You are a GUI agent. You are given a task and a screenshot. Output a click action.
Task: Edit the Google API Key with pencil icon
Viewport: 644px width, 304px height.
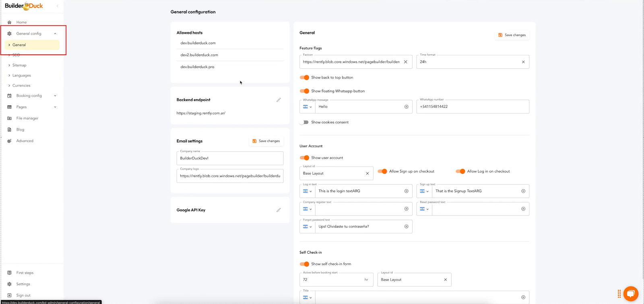279,210
